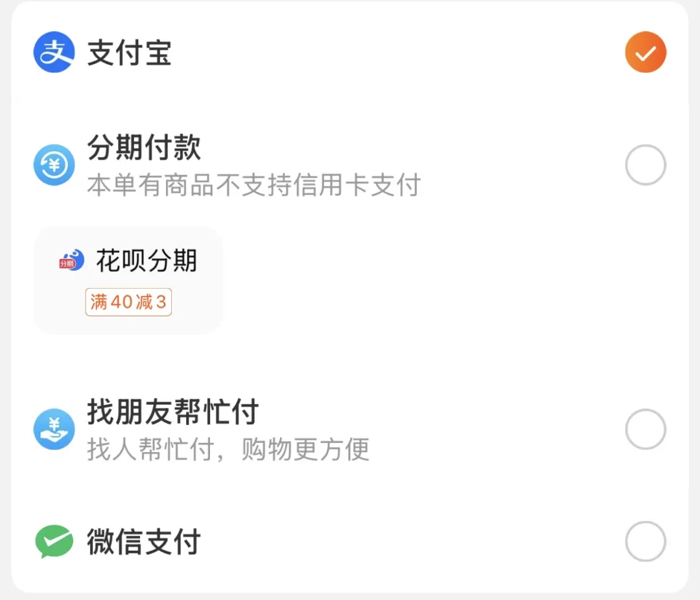Screen dimensions: 700x600
Task: Click the circle beside 找朋友帮忙付
Action: pos(645,428)
